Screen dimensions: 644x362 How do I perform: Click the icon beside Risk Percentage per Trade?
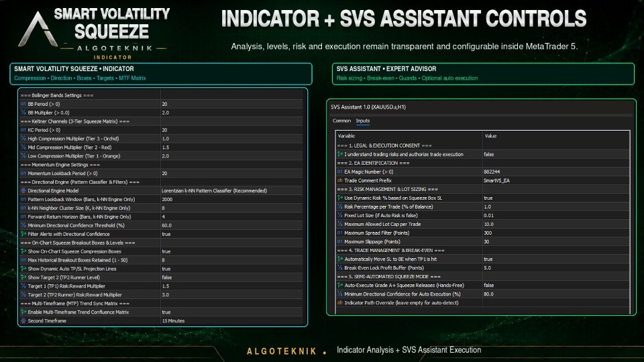click(x=340, y=206)
